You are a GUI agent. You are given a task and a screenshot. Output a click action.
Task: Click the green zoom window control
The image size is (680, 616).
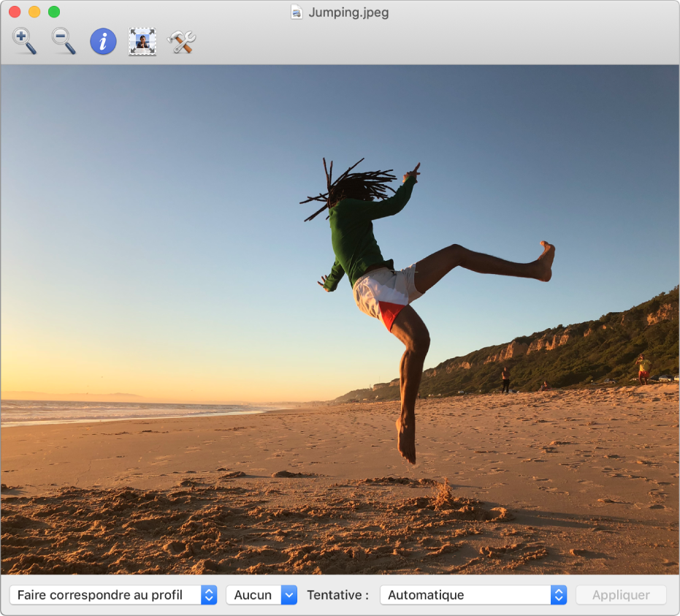point(53,12)
